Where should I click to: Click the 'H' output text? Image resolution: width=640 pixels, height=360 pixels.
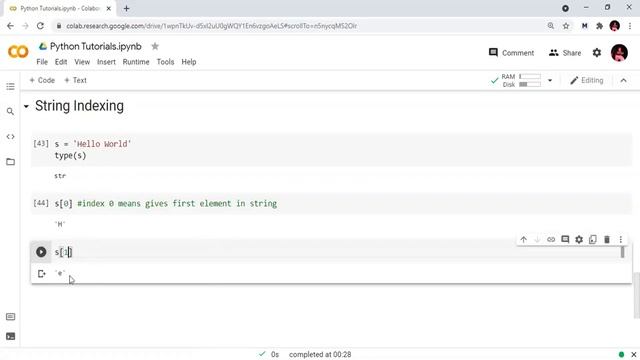coord(60,224)
